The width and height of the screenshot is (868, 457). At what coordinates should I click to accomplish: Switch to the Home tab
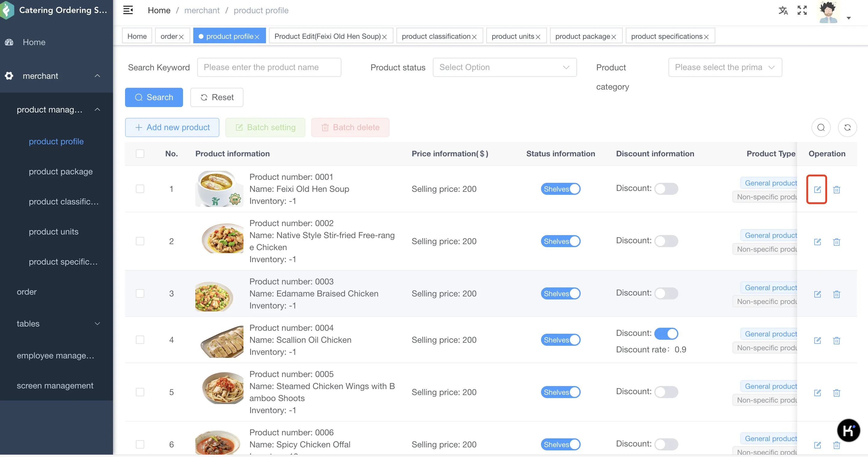[x=137, y=36]
